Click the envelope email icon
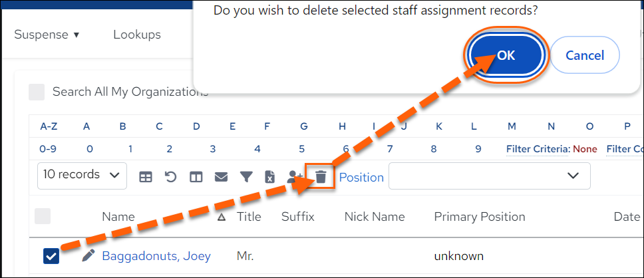 pyautogui.click(x=222, y=177)
